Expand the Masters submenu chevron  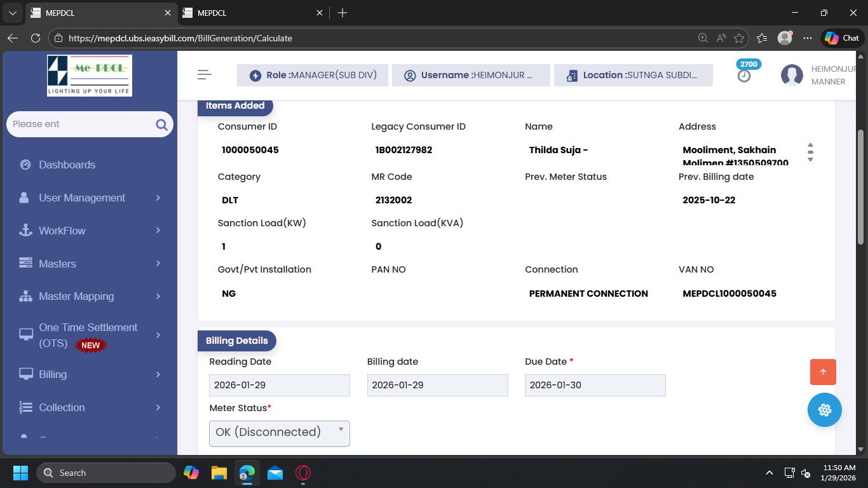click(x=158, y=263)
